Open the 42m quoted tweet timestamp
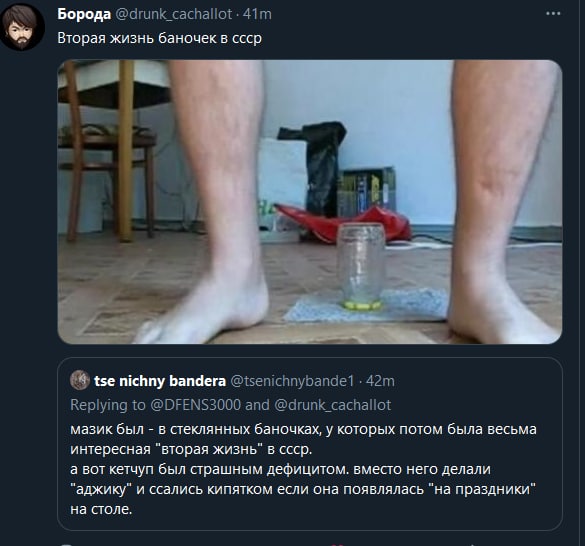 click(x=380, y=381)
